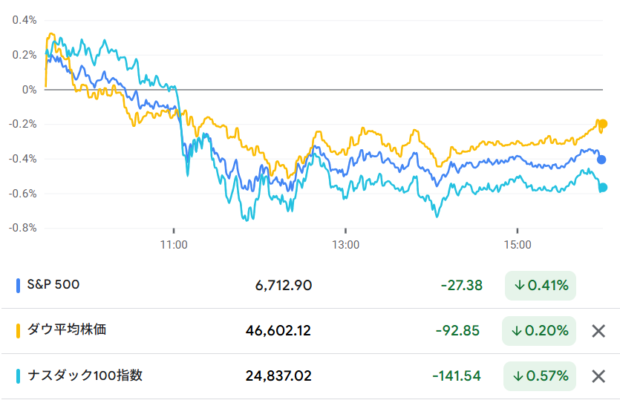Click the 15:00 time axis label
This screenshot has height=400, width=620.
pos(517,243)
